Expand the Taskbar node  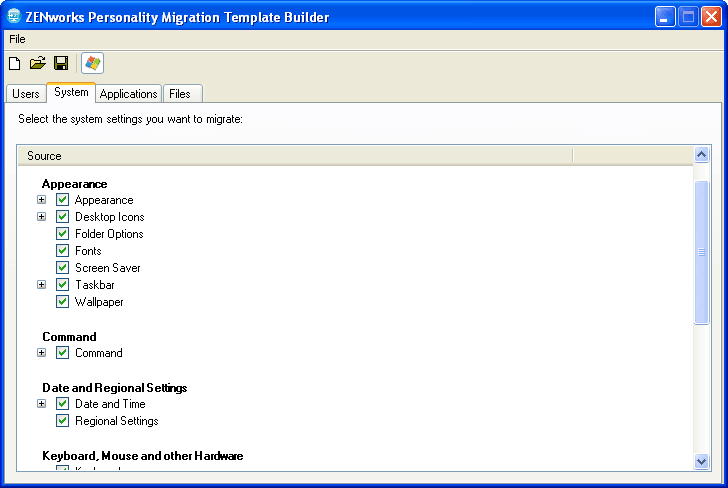42,285
